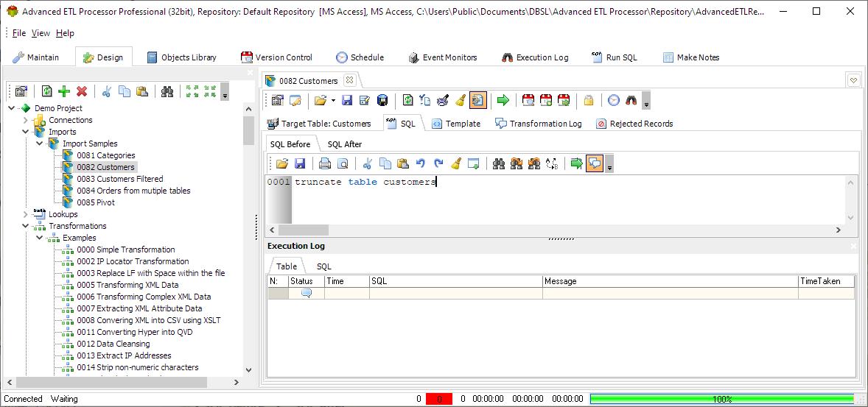Viewport: 868px width, 407px height.
Task: Click the broom clear icon in Customers toolbar
Action: tap(460, 100)
